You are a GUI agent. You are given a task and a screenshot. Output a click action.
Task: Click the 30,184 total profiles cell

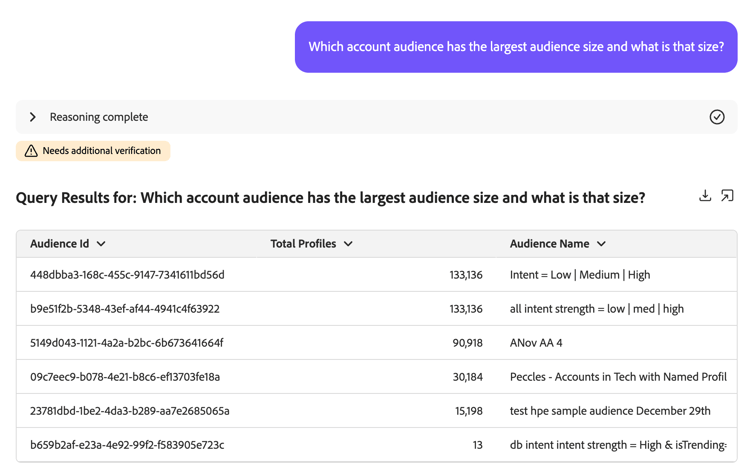coord(467,377)
